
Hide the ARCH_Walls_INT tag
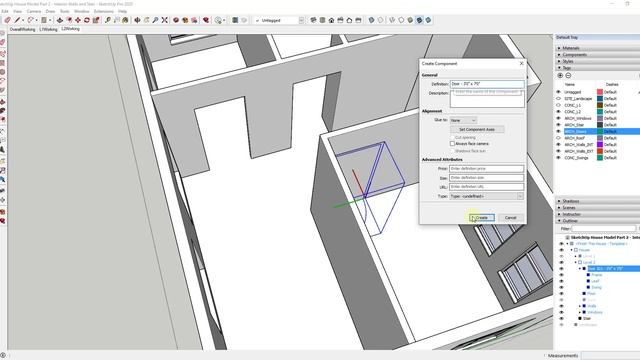point(558,144)
